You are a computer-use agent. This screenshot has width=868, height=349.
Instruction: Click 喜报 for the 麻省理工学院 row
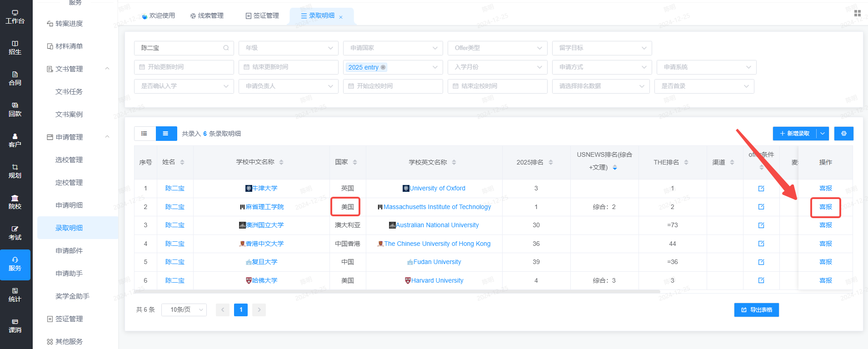(x=825, y=207)
